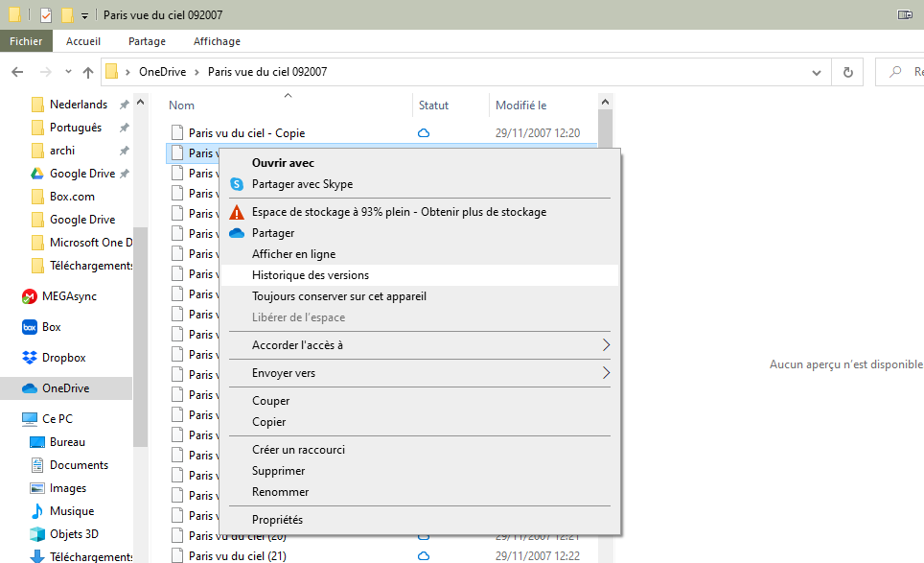Viewport: 924px width, 563px height.
Task: Open Propriétés from the context menu
Action: (420, 520)
